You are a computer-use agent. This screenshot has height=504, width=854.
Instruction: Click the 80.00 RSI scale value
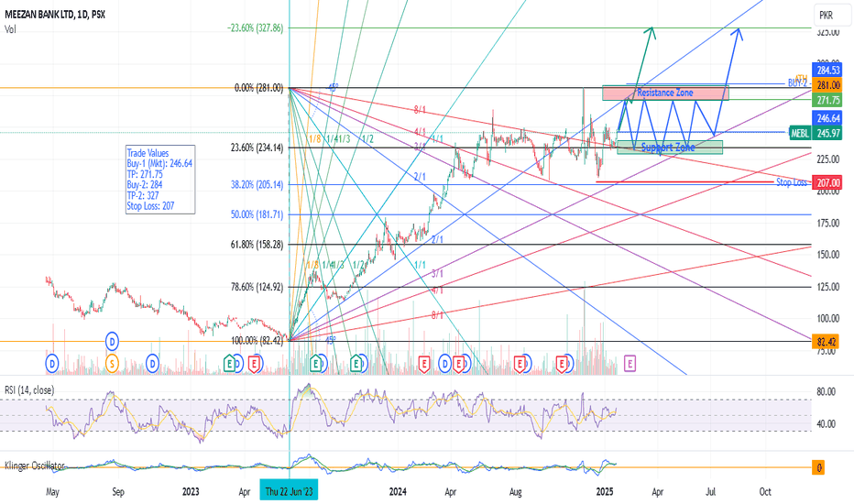click(x=827, y=392)
